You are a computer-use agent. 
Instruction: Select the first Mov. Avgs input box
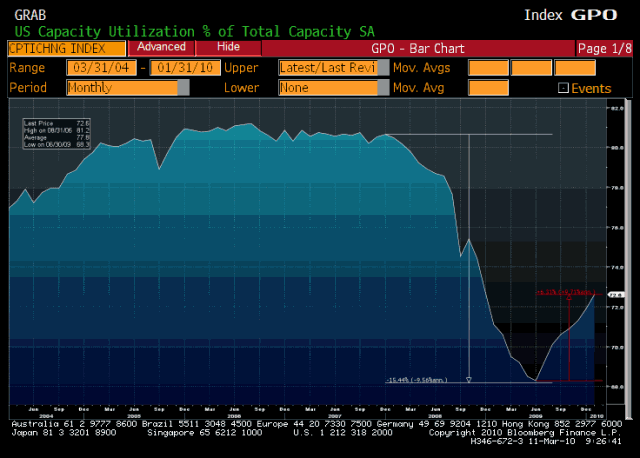pos(488,68)
